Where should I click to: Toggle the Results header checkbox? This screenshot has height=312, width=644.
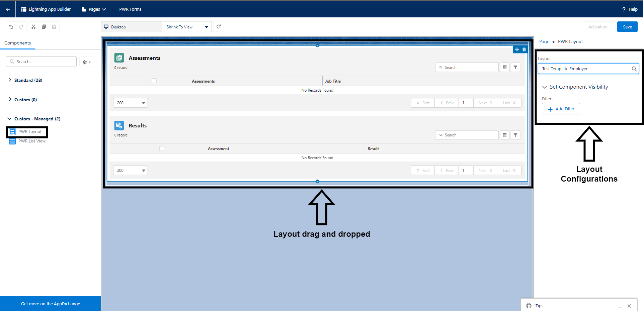coord(162,148)
